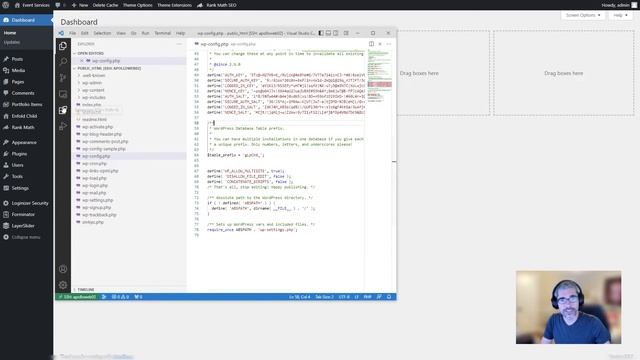Open the View menu in VS Code

tap(121, 33)
